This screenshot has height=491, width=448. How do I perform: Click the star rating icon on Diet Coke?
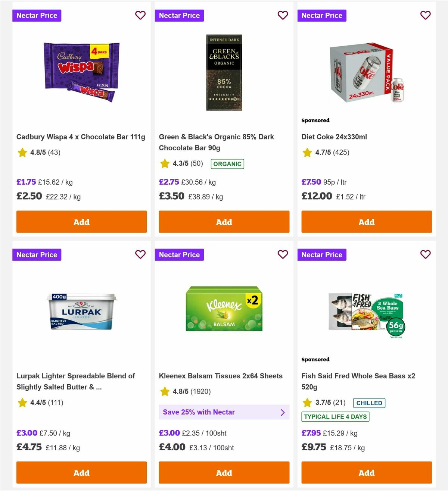307,152
